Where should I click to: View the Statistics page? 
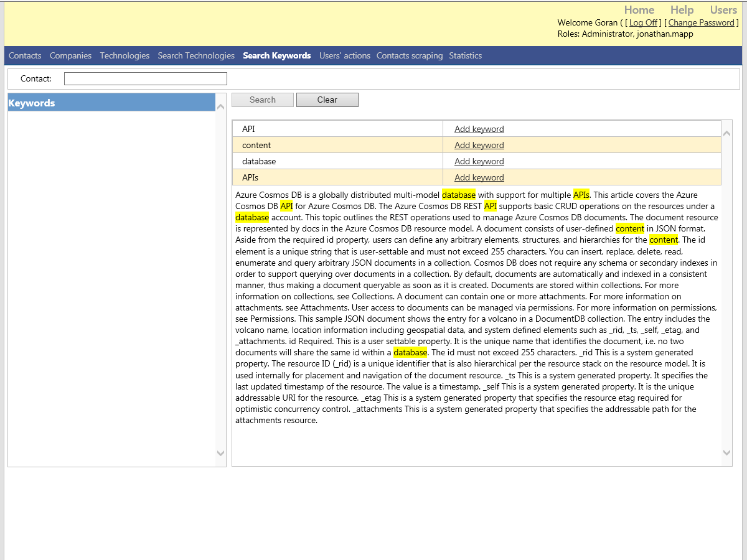[466, 55]
